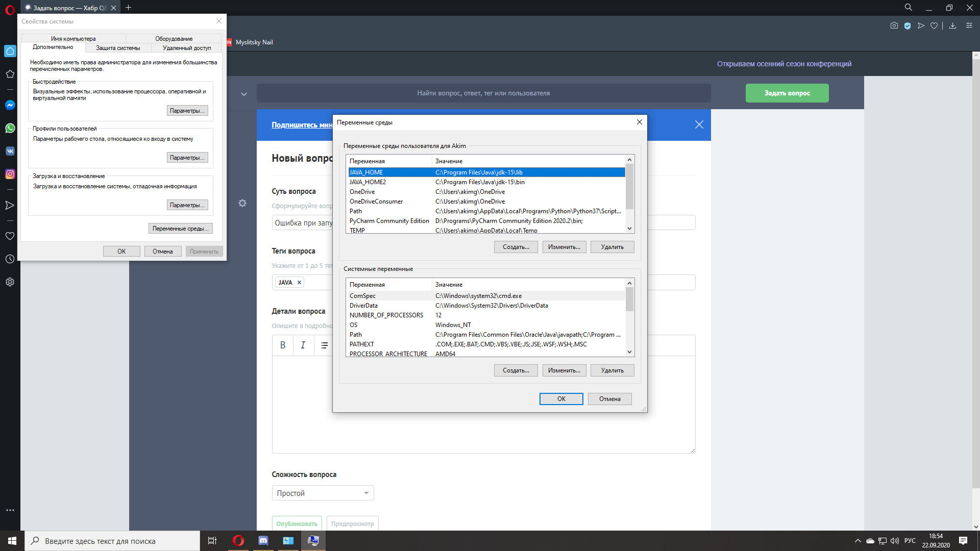980x551 pixels.
Task: Open downloads icon in browser toolbar
Action: [952, 26]
